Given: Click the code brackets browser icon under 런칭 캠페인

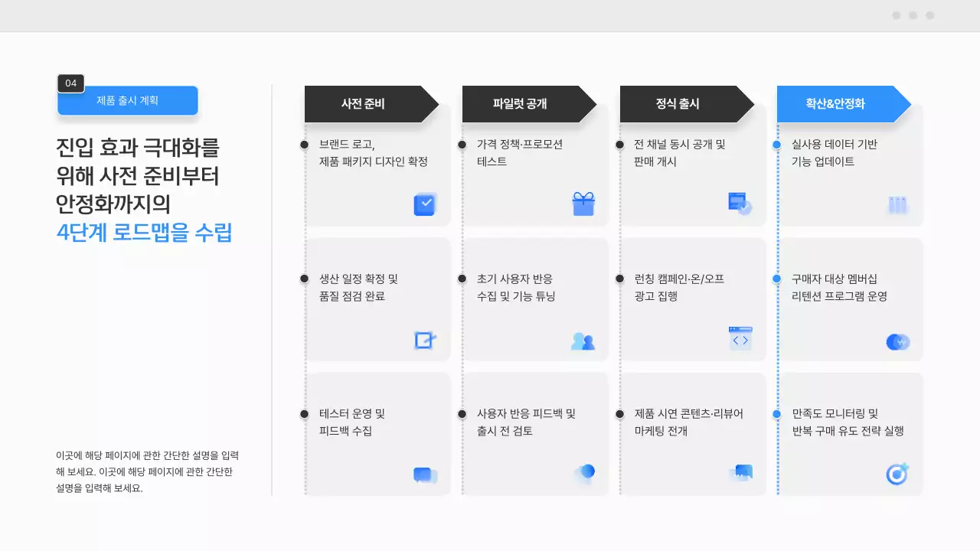Looking at the screenshot, I should click(x=740, y=339).
